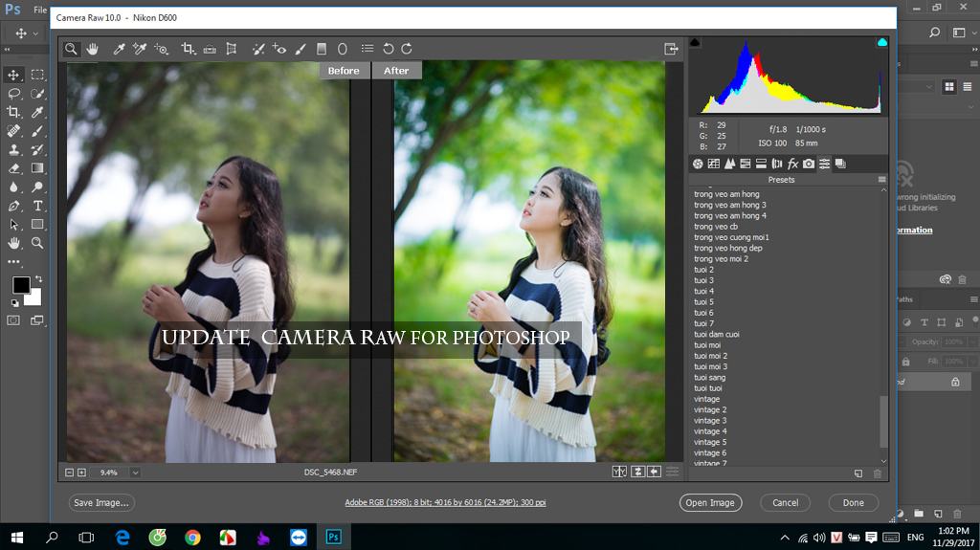The image size is (980, 550).
Task: Click the Done button
Action: (x=853, y=502)
